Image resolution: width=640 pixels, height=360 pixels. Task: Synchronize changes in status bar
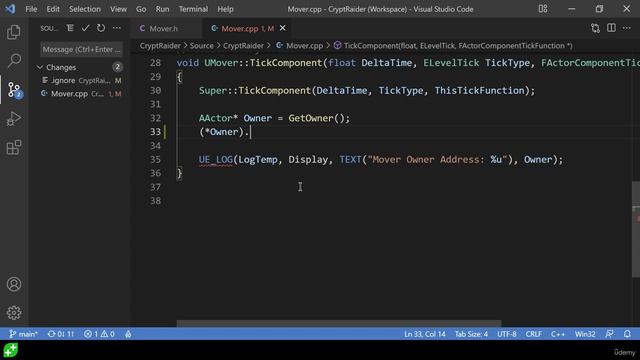(x=61, y=334)
